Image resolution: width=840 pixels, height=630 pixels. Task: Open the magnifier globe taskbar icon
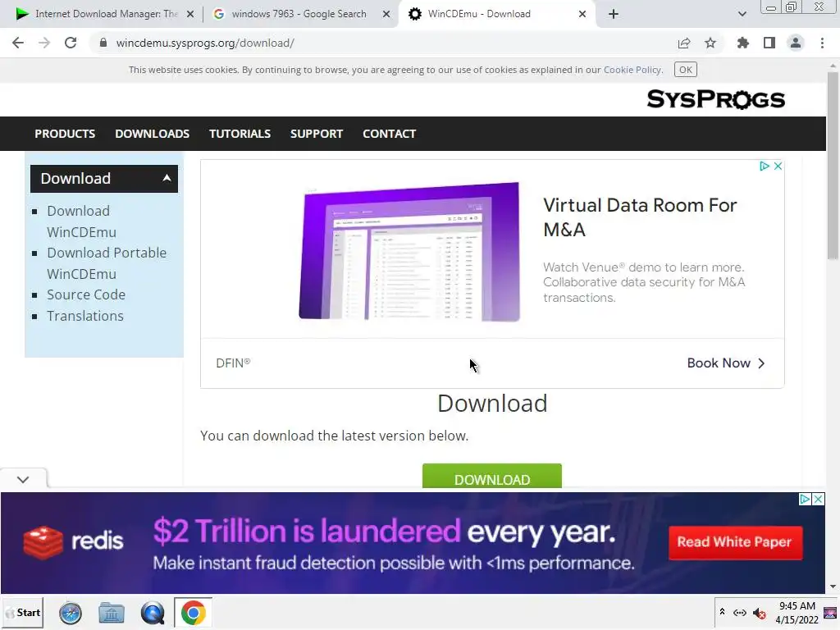[x=152, y=614]
